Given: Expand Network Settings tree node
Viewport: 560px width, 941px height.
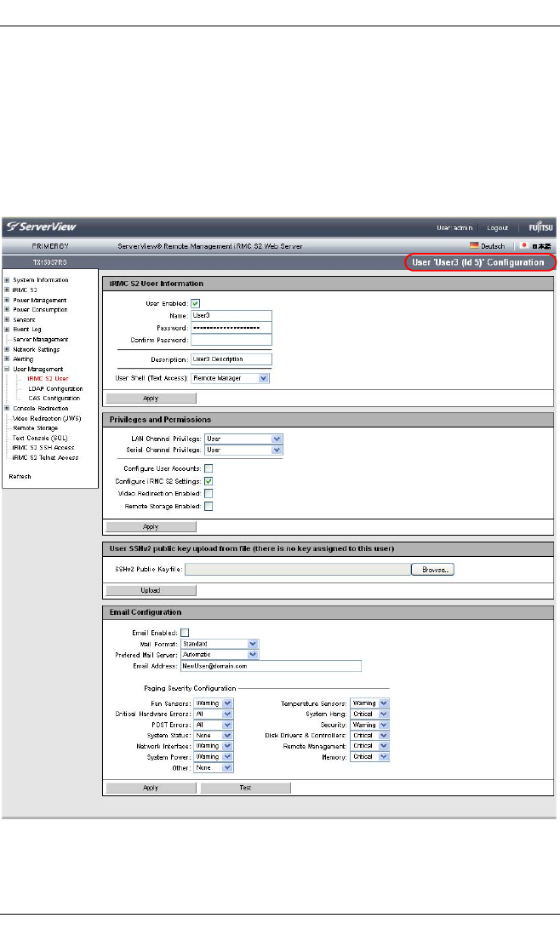Looking at the screenshot, I should click(x=7, y=349).
